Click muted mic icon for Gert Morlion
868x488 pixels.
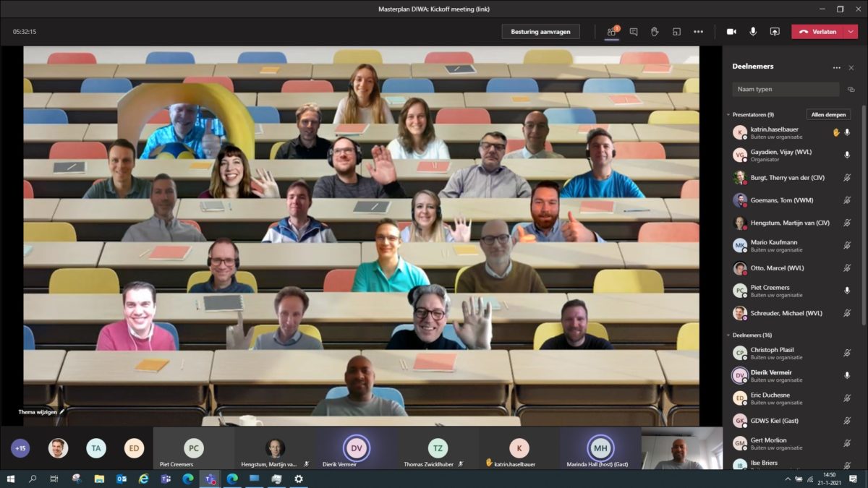pos(847,443)
